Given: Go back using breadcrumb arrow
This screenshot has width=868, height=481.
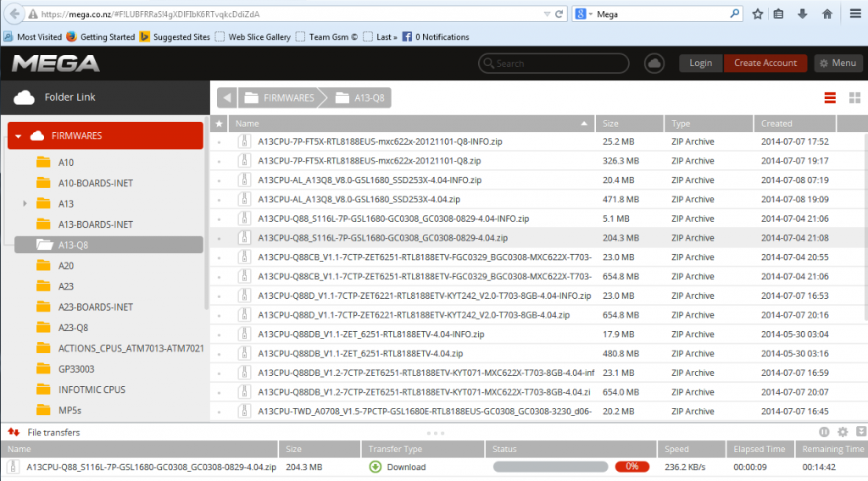Looking at the screenshot, I should pos(227,97).
